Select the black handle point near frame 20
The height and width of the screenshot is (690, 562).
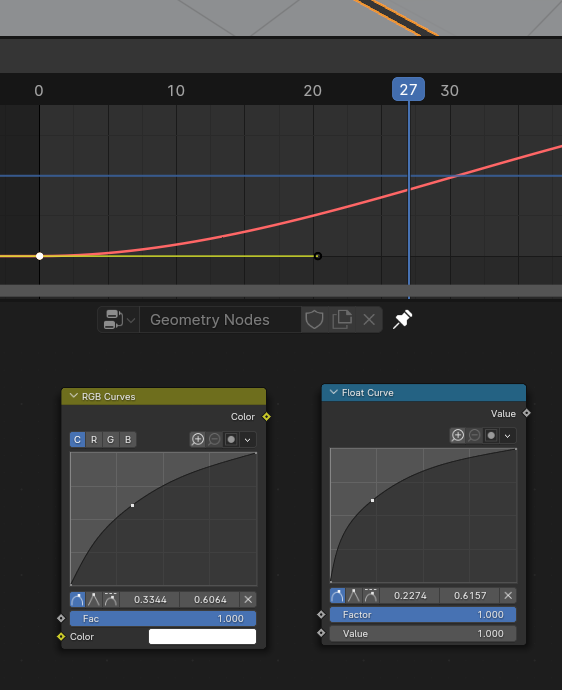coord(318,256)
